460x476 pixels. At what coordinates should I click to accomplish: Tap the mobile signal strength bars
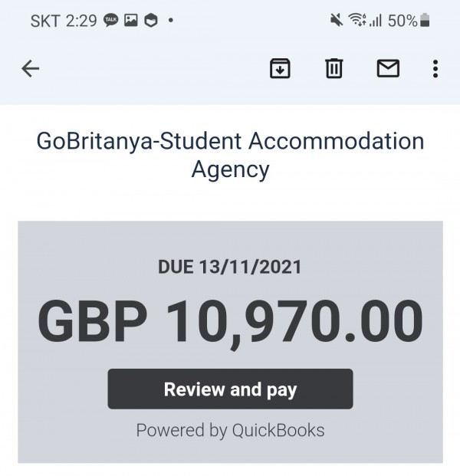pyautogui.click(x=375, y=21)
